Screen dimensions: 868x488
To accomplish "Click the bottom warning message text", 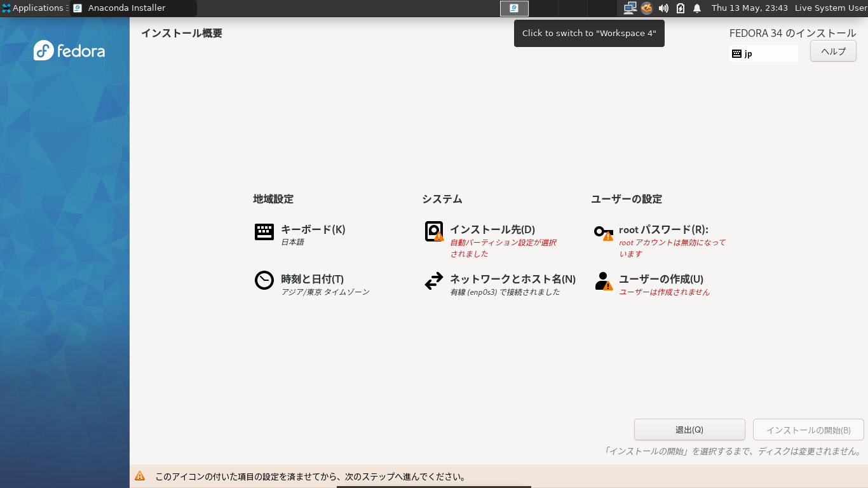I will [x=311, y=476].
